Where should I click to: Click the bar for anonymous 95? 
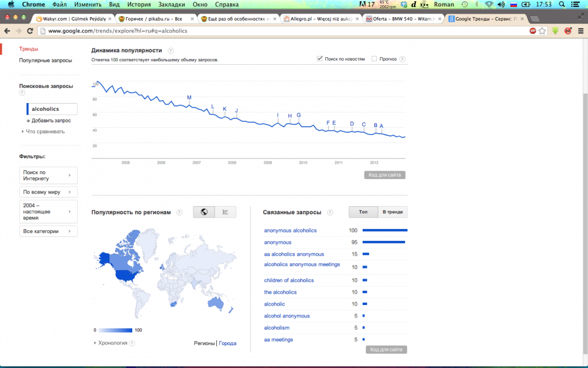pyautogui.click(x=383, y=242)
